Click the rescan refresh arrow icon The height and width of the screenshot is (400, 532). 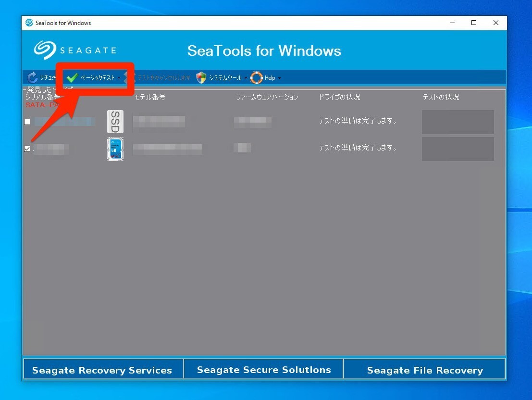[x=33, y=77]
